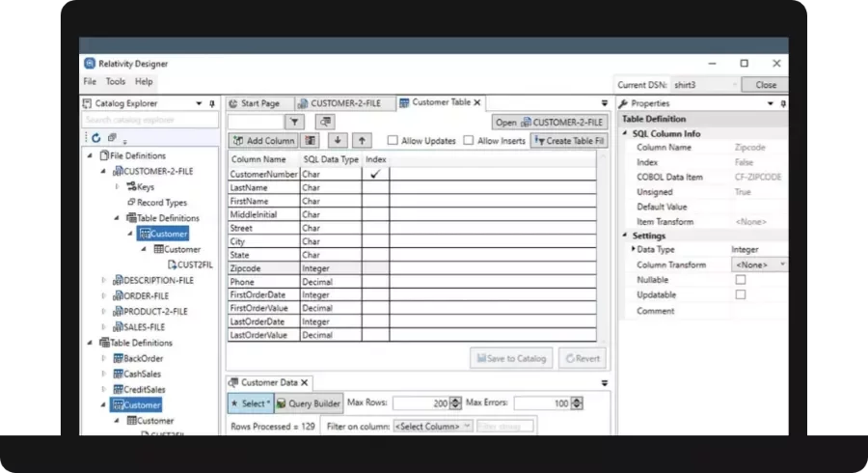
Task: Click the filter funnel icon above the table
Action: [x=294, y=122]
